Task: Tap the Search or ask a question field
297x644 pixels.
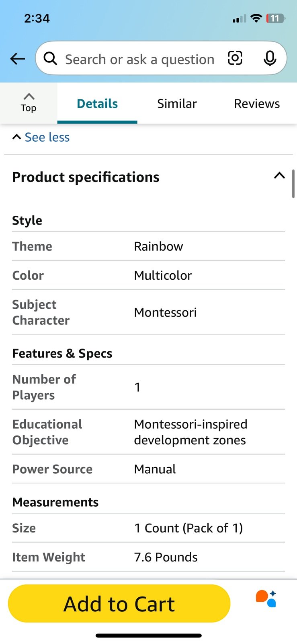Action: 139,59
